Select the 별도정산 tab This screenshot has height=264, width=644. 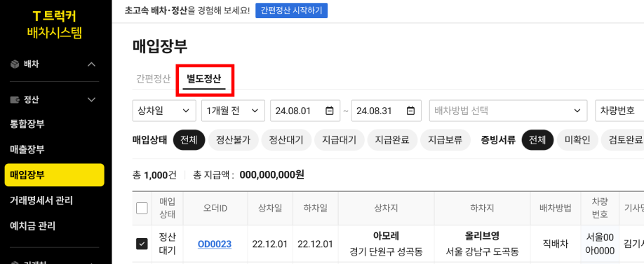(203, 78)
